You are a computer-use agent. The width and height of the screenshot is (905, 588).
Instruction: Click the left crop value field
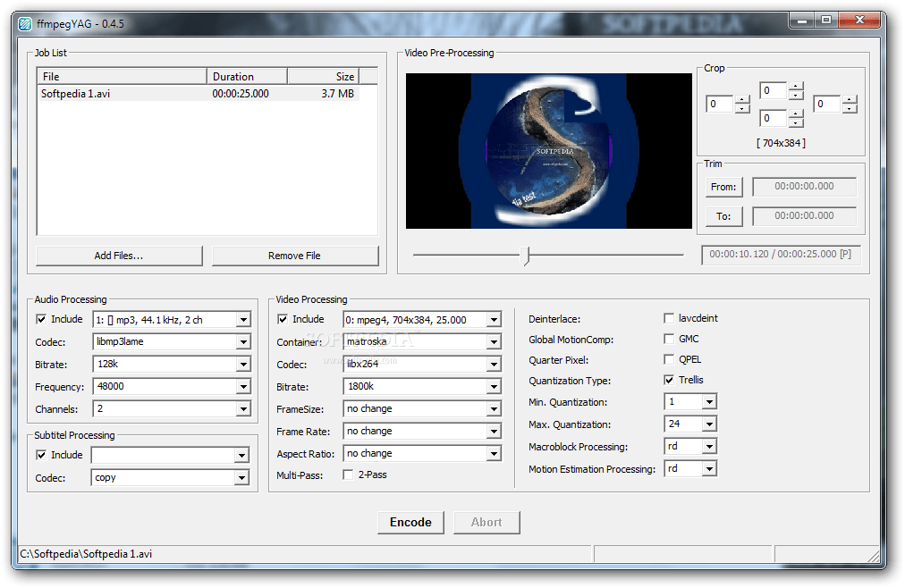720,105
